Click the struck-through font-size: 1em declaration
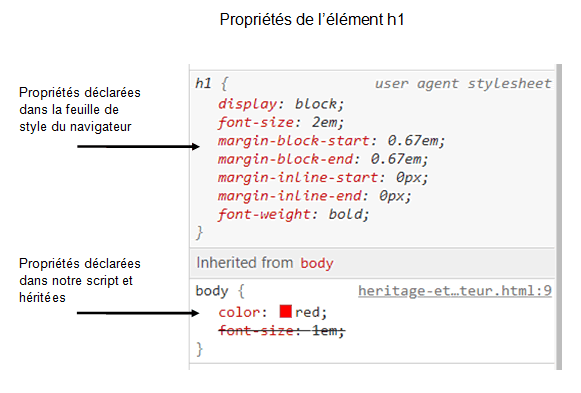 (x=282, y=330)
